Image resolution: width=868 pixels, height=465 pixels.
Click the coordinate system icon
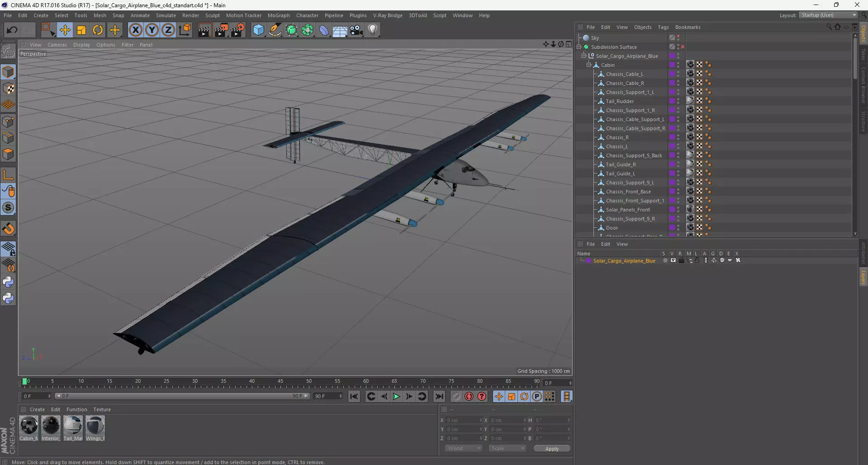[185, 30]
